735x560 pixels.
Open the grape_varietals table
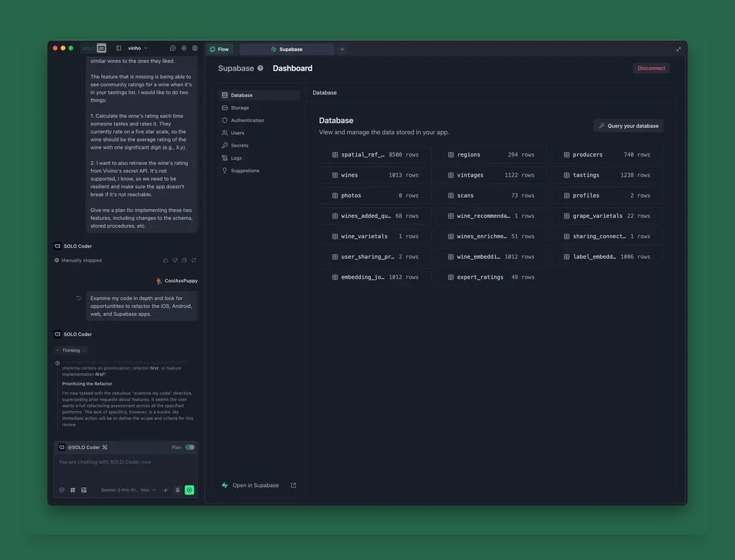click(606, 216)
